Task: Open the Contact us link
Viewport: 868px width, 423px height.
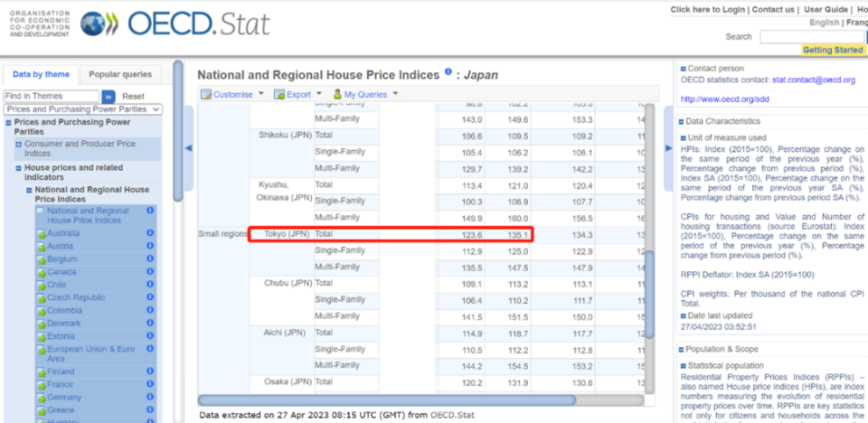Action: pos(773,9)
